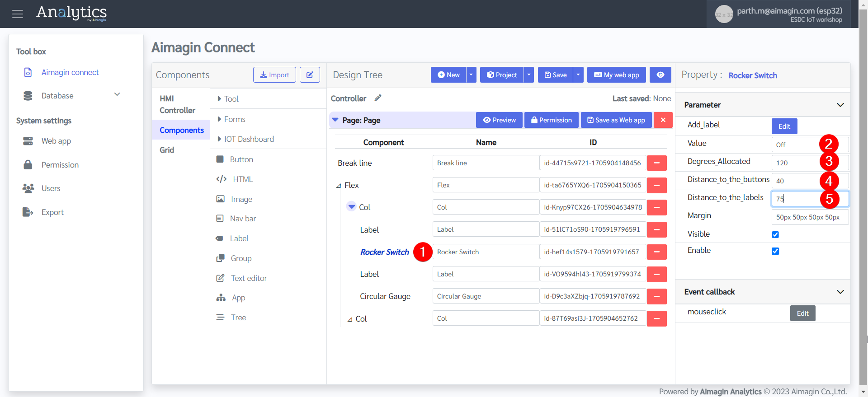Click the Database stack icon
This screenshot has width=868, height=397.
[x=28, y=96]
